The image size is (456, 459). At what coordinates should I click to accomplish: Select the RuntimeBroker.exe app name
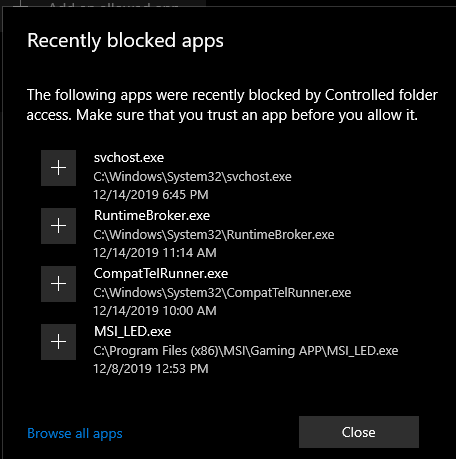(152, 215)
